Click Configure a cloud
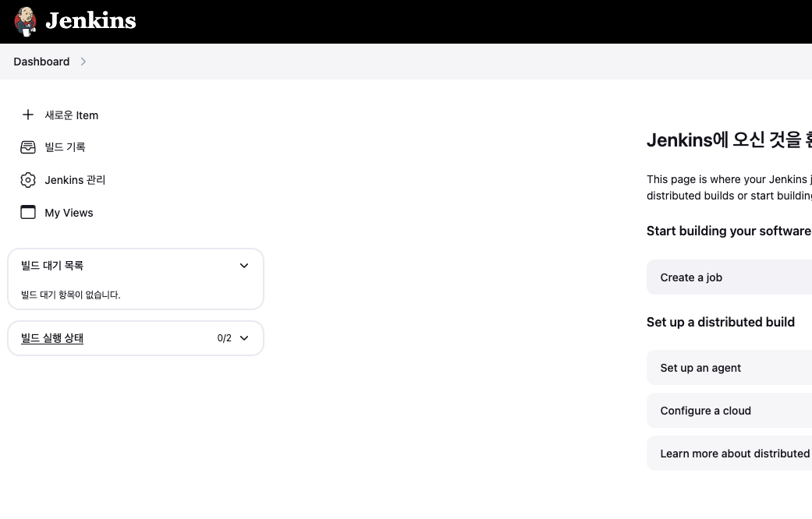Viewport: 812px width, 519px height. 729,411
